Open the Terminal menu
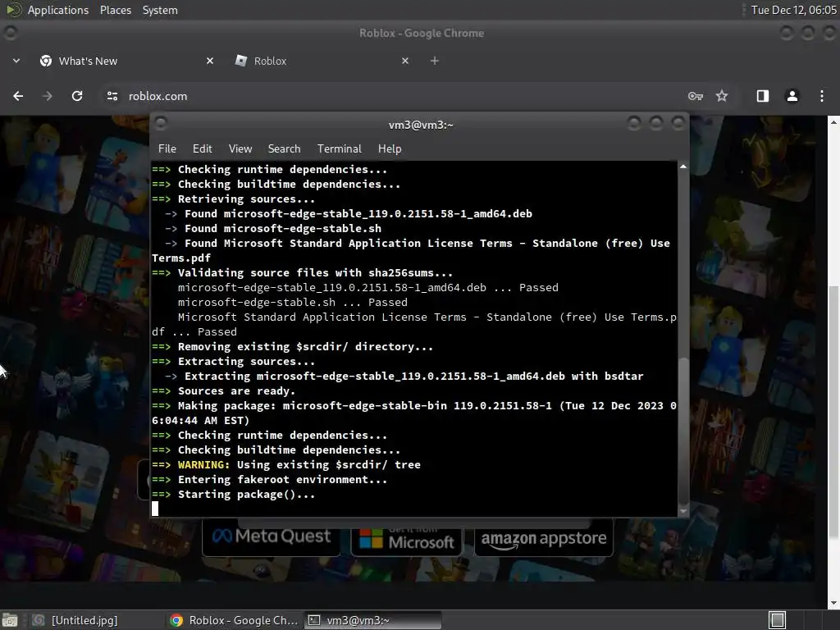The image size is (840, 630). pyautogui.click(x=339, y=149)
